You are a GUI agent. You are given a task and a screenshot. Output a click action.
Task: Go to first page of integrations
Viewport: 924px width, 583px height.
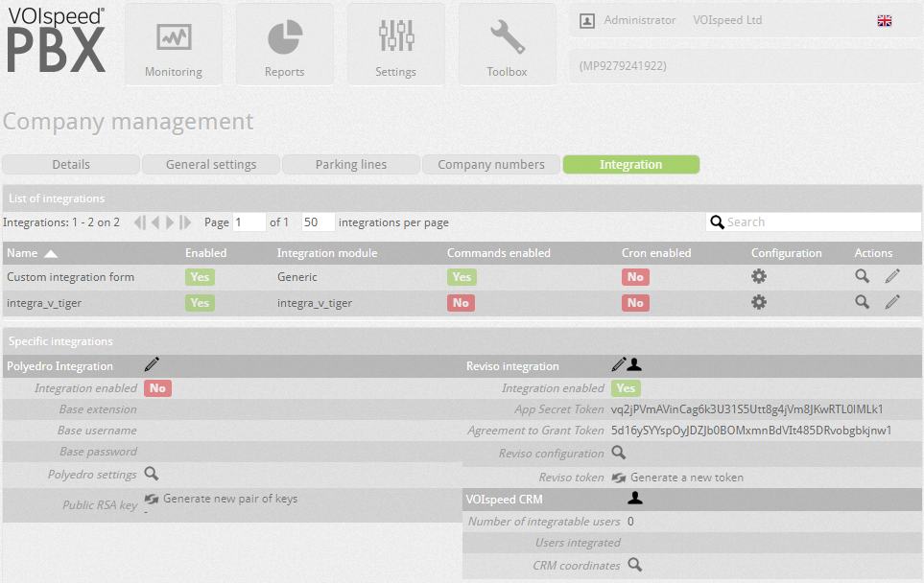click(140, 222)
